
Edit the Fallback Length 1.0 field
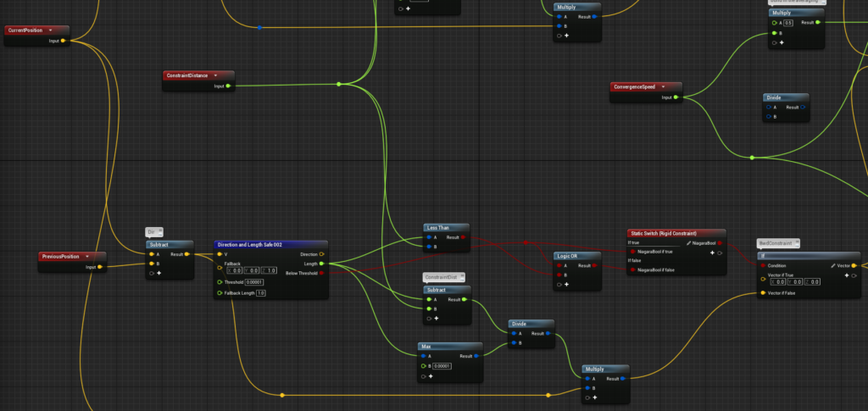coord(261,292)
